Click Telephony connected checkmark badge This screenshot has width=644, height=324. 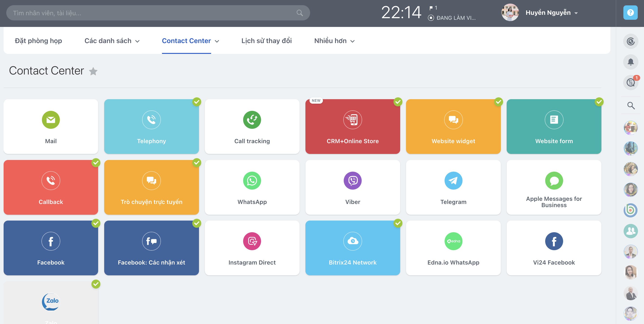(197, 102)
